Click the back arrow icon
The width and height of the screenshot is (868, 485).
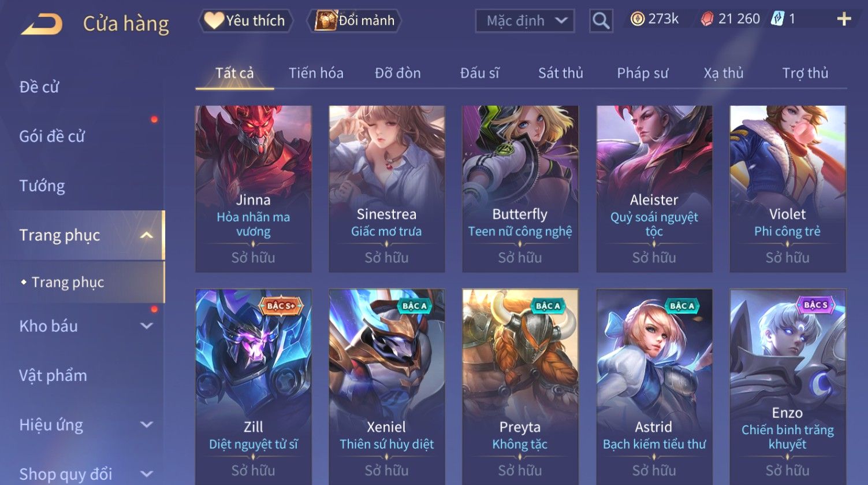click(42, 24)
